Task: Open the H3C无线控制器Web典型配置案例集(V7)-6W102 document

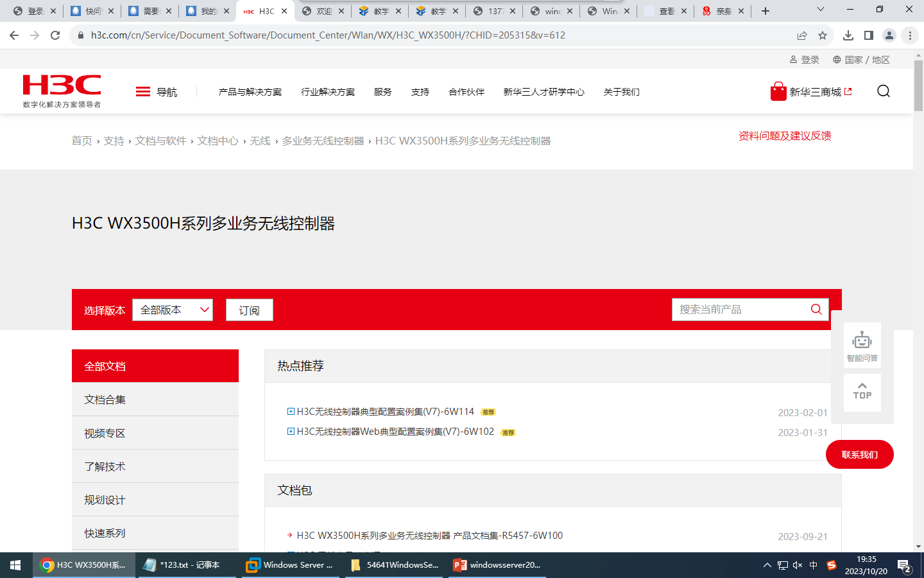Action: click(x=395, y=432)
